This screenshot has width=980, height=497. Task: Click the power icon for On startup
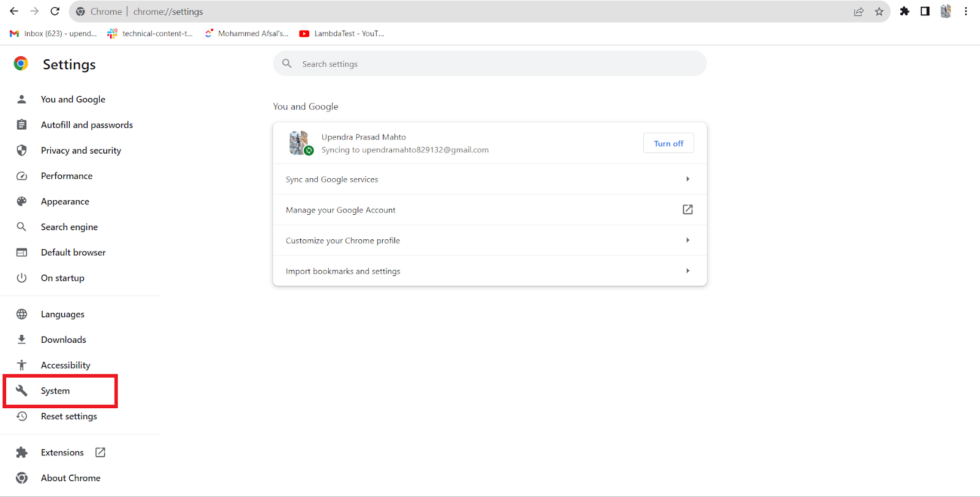tap(21, 278)
